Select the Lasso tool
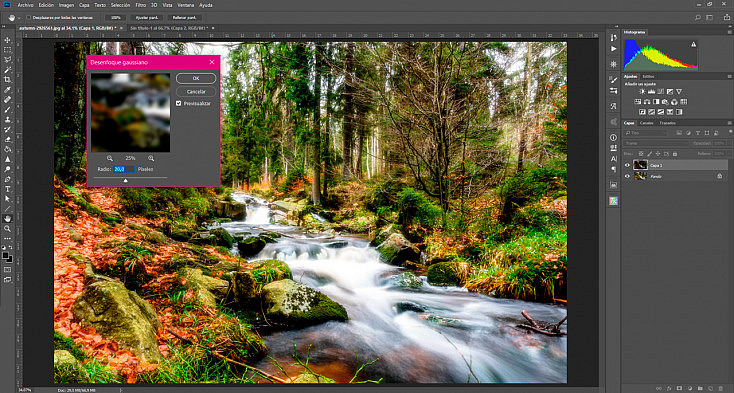Viewport: 734px width, 393px height. [7, 59]
